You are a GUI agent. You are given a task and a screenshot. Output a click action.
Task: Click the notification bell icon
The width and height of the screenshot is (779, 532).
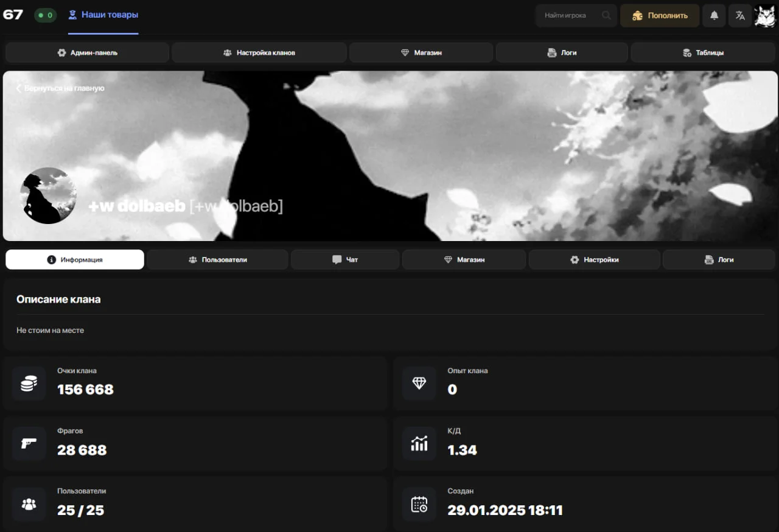(x=714, y=16)
